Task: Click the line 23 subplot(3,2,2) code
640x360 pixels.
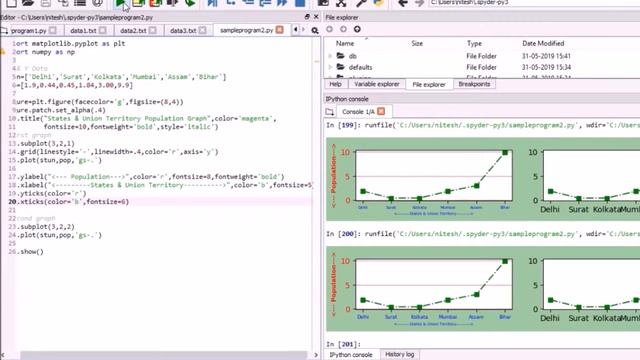Action: 47,227
